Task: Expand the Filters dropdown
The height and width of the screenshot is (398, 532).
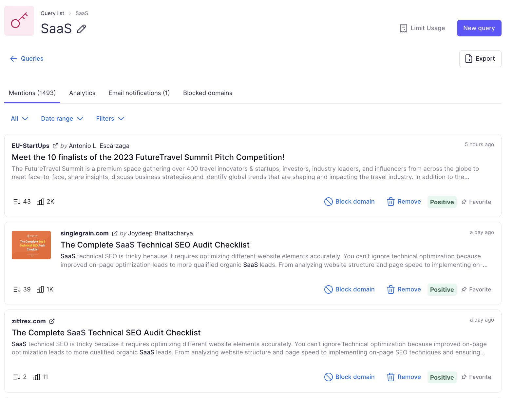Action: pos(110,119)
